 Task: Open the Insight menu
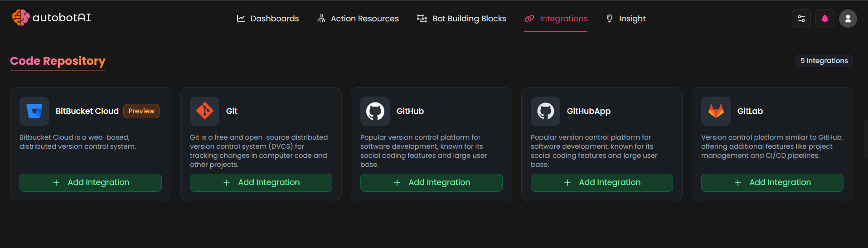coord(626,19)
